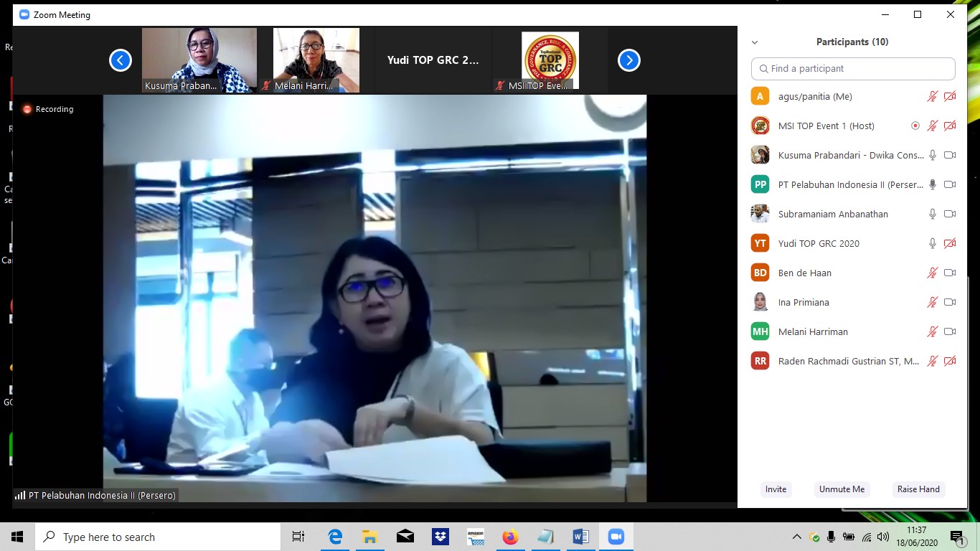
Task: Click video icon for PT Pelabuhan Indonesia II
Action: click(950, 184)
